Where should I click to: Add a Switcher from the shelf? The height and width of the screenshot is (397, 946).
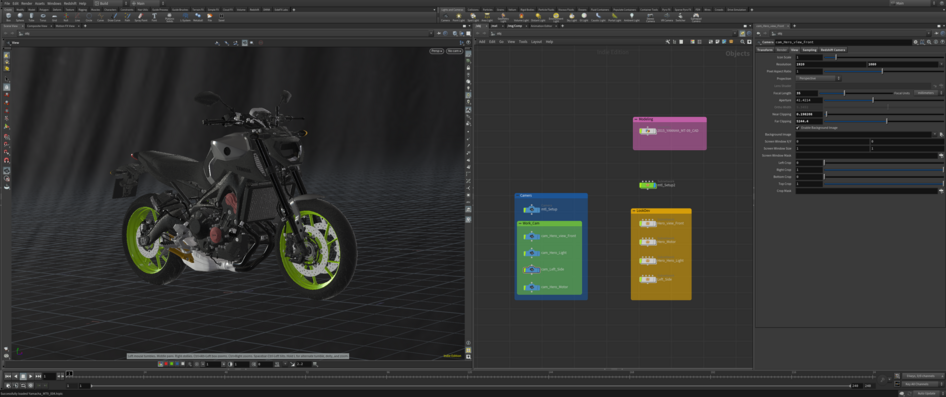[680, 17]
